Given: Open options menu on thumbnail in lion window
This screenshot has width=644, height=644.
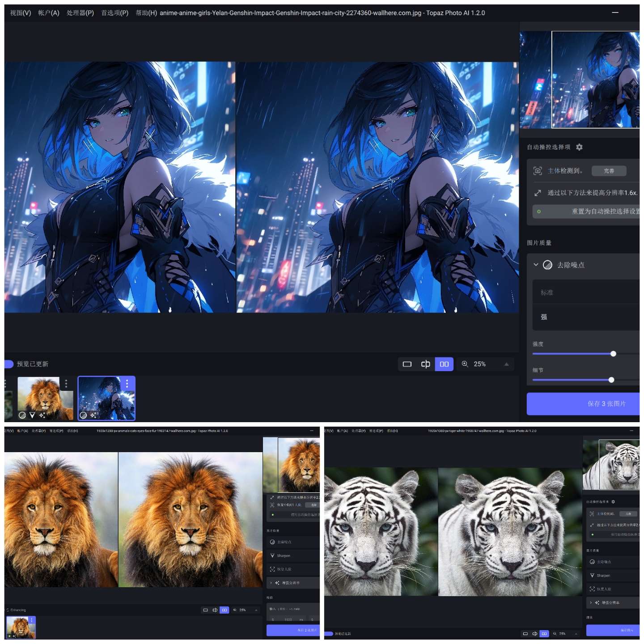Looking at the screenshot, I should (32, 620).
